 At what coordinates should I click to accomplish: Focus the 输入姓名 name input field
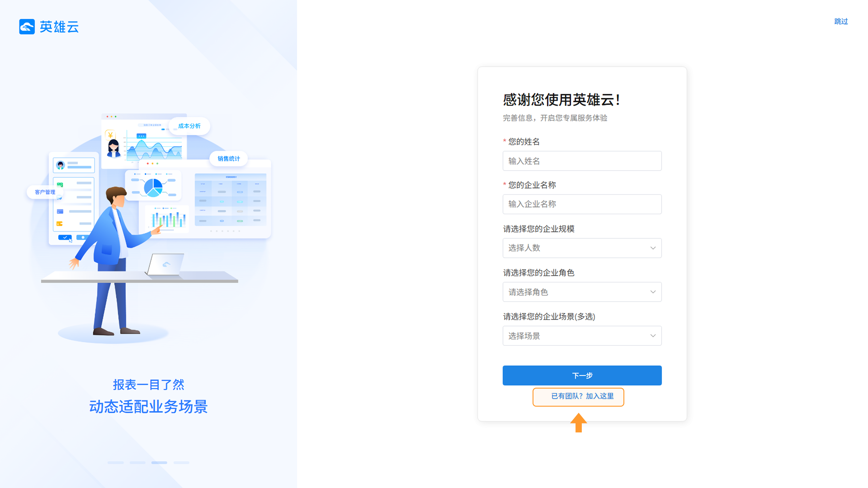582,161
